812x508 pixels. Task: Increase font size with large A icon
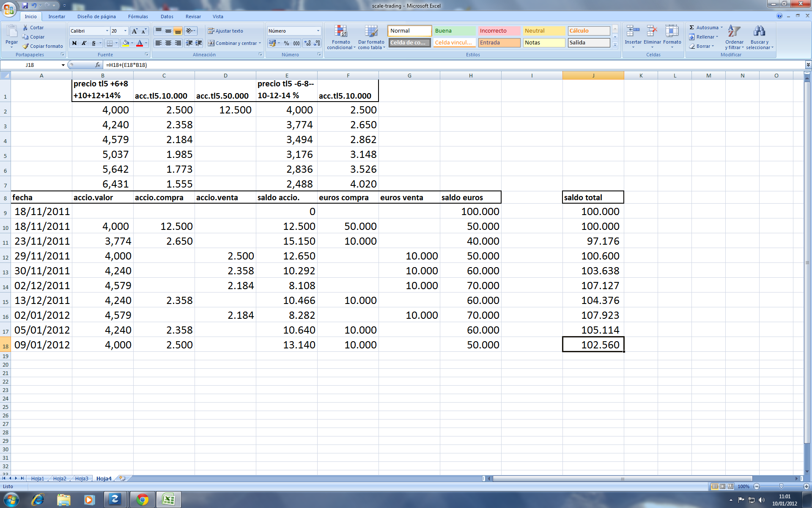134,31
